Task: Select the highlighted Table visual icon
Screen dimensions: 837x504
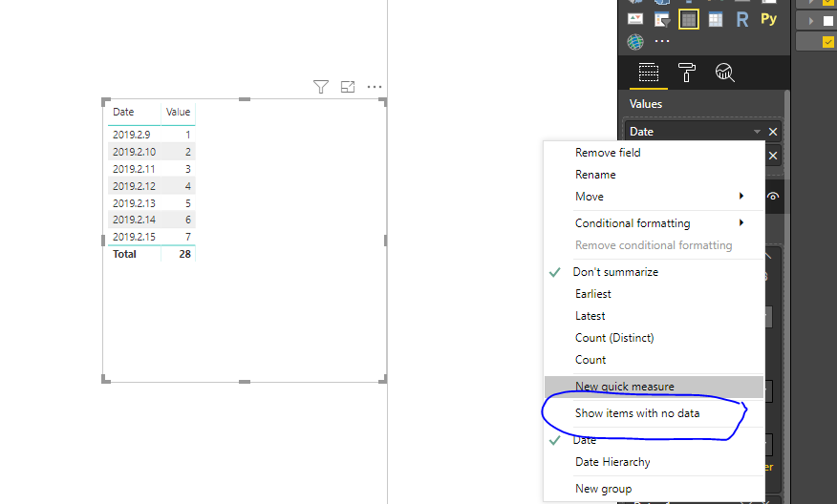Action: (689, 20)
